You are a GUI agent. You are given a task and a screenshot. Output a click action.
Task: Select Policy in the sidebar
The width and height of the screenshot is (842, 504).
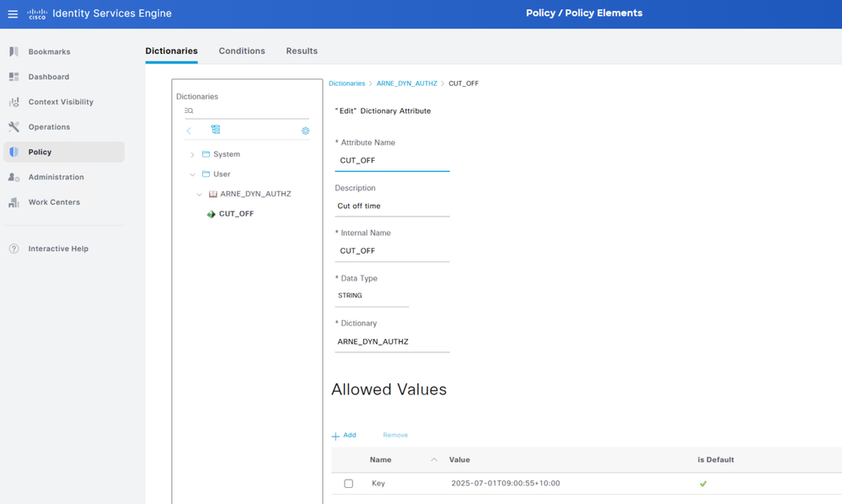[64, 152]
